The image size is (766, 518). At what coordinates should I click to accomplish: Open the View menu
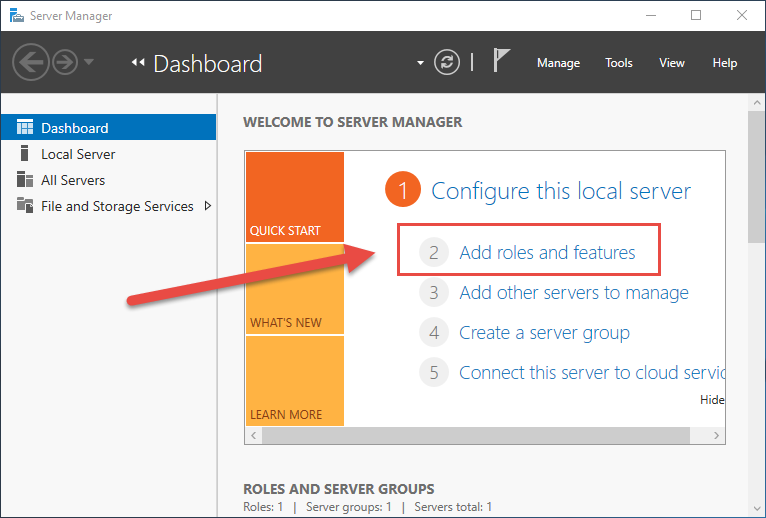point(672,63)
